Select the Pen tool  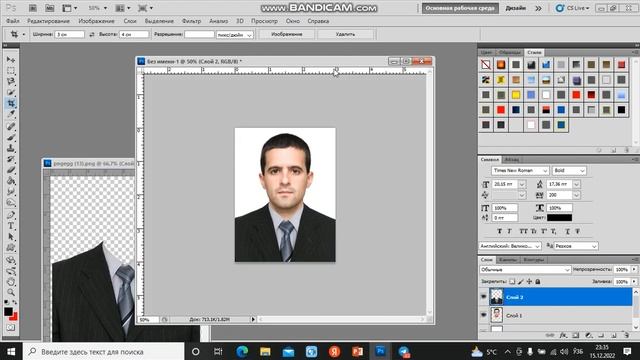click(11, 215)
